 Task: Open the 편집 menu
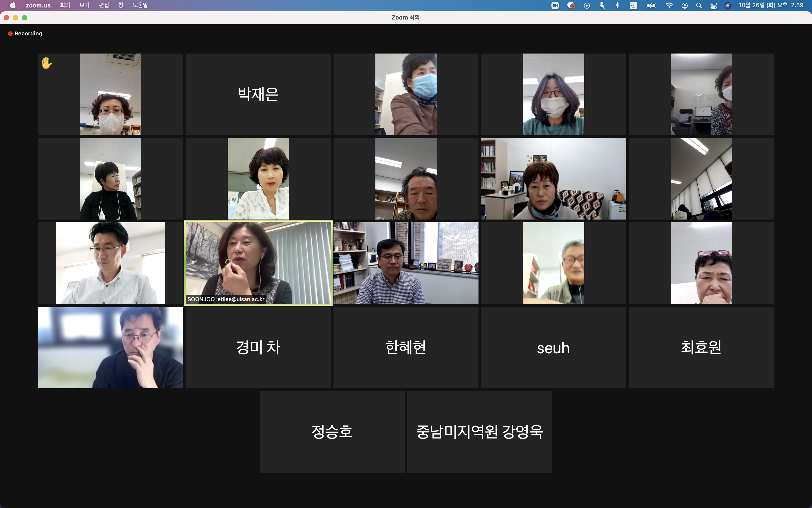(104, 5)
